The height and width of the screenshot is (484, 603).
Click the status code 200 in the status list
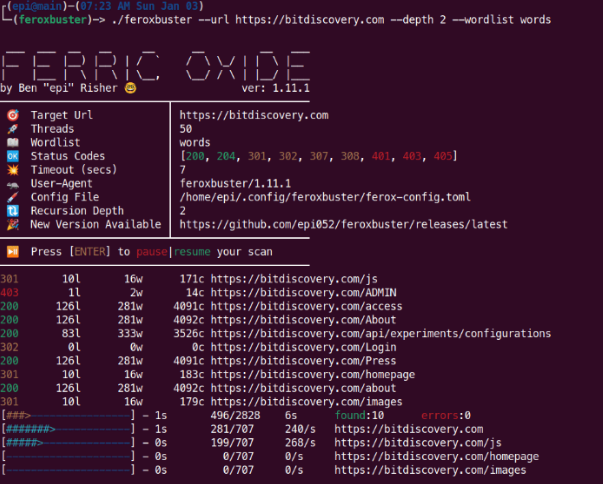pos(195,156)
